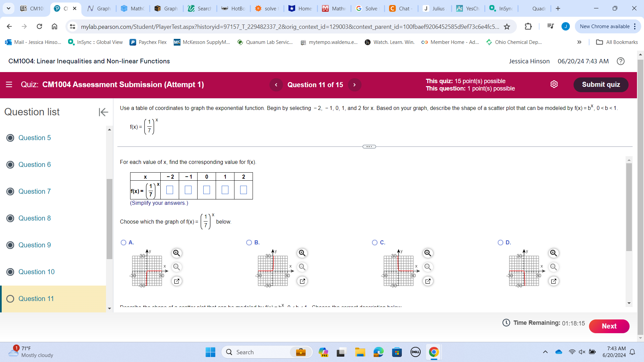Choose graph D radio button

[501, 242]
